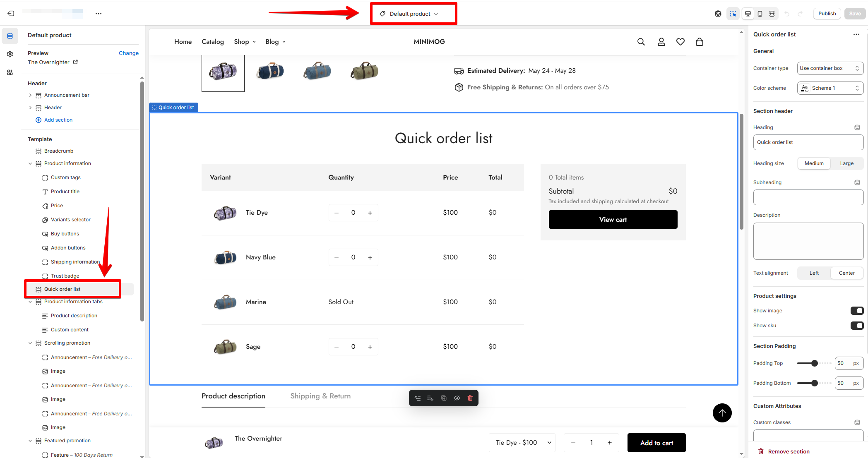This screenshot has width=868, height=458.
Task: Toggle the Show image switch
Action: pos(857,311)
